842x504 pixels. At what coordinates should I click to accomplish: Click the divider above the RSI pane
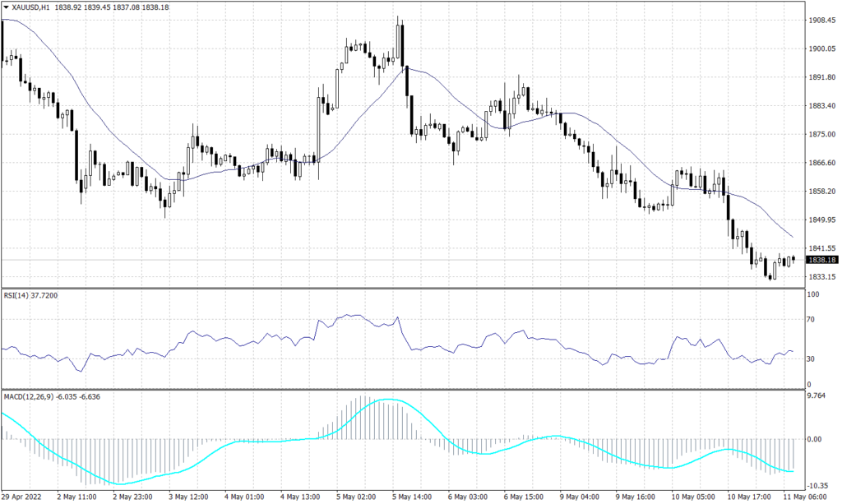[411, 289]
